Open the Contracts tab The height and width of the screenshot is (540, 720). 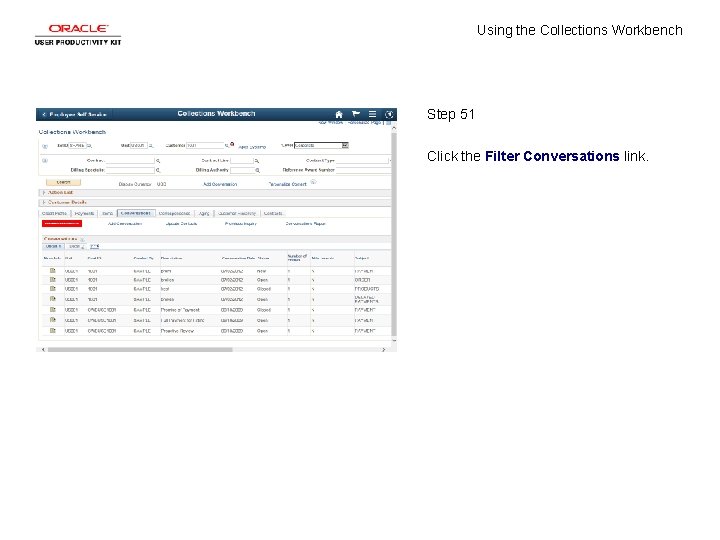coord(273,214)
